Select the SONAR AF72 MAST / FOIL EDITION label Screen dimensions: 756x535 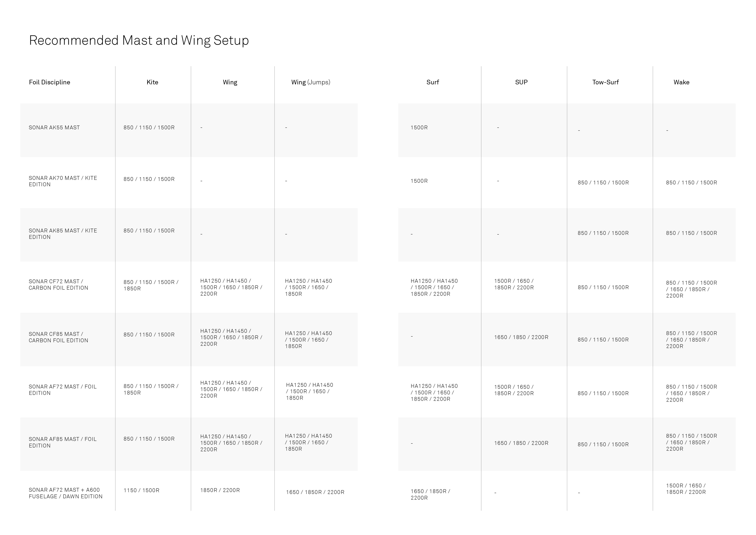pyautogui.click(x=63, y=390)
